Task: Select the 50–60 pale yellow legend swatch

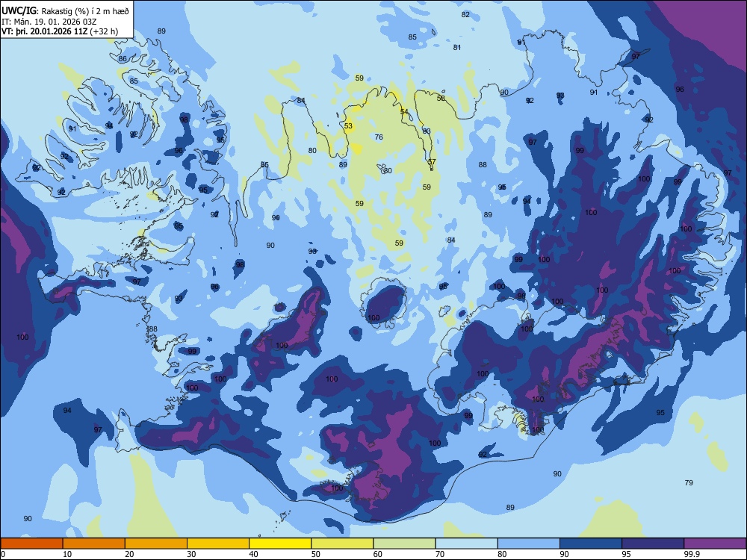Action: click(343, 544)
